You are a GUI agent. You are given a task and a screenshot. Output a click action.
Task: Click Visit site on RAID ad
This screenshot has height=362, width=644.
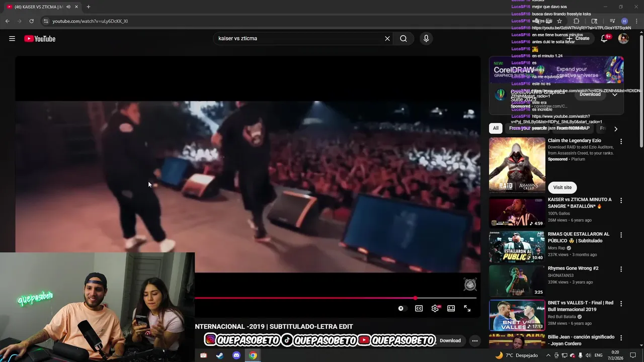(x=562, y=188)
